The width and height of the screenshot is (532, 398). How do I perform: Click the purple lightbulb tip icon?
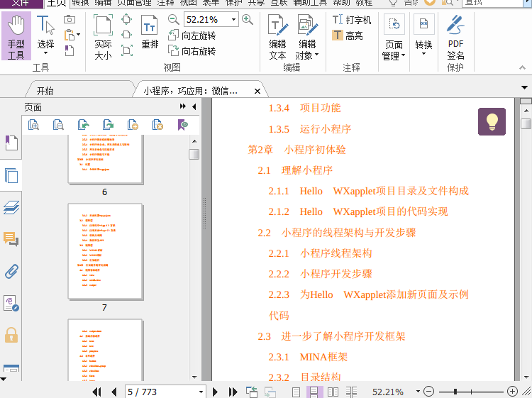492,121
